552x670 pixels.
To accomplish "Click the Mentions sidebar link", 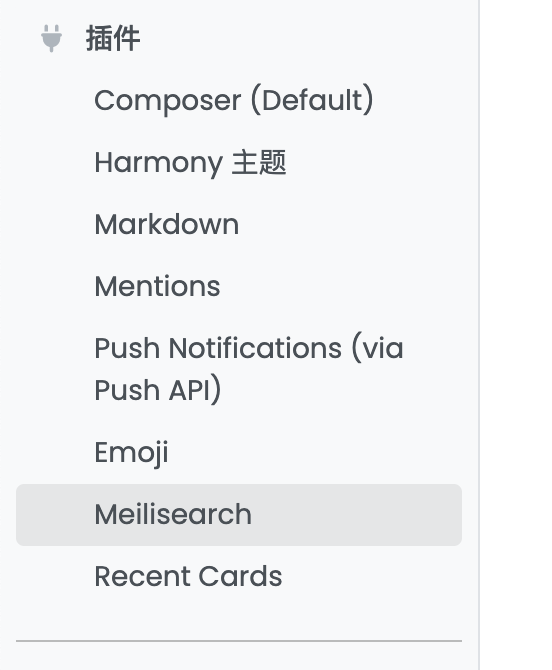I will [x=157, y=286].
